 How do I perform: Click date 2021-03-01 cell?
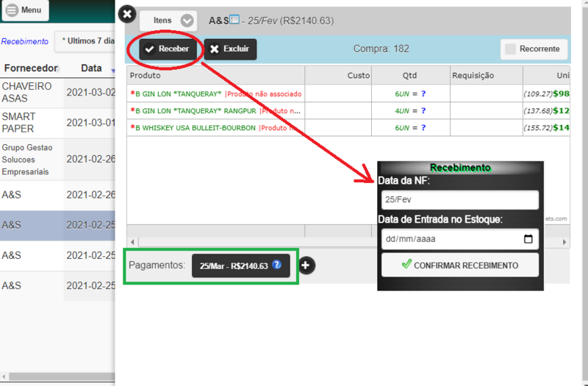(x=90, y=123)
